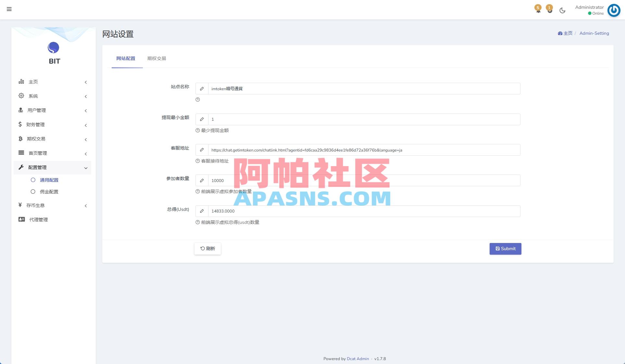Viewport: 625px width, 364px height.
Task: Open the Dcat Admin footer link
Action: [357, 358]
